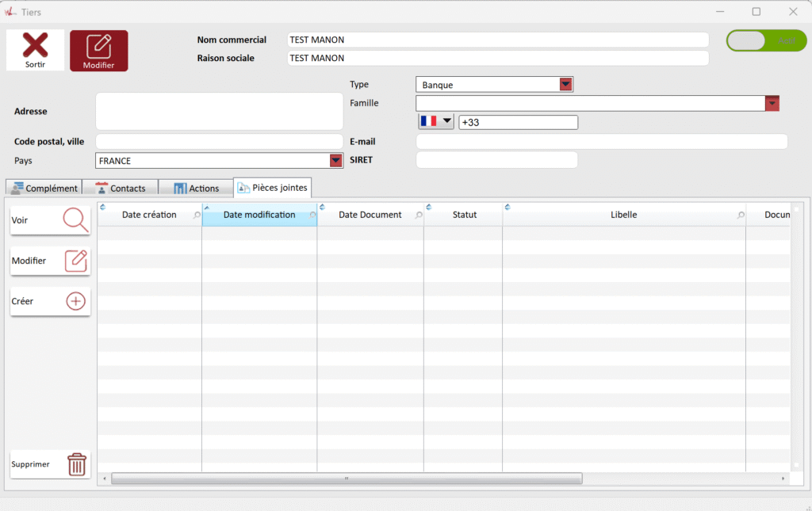This screenshot has height=511, width=812.
Task: Click the Créer plus circle icon
Action: 75,301
